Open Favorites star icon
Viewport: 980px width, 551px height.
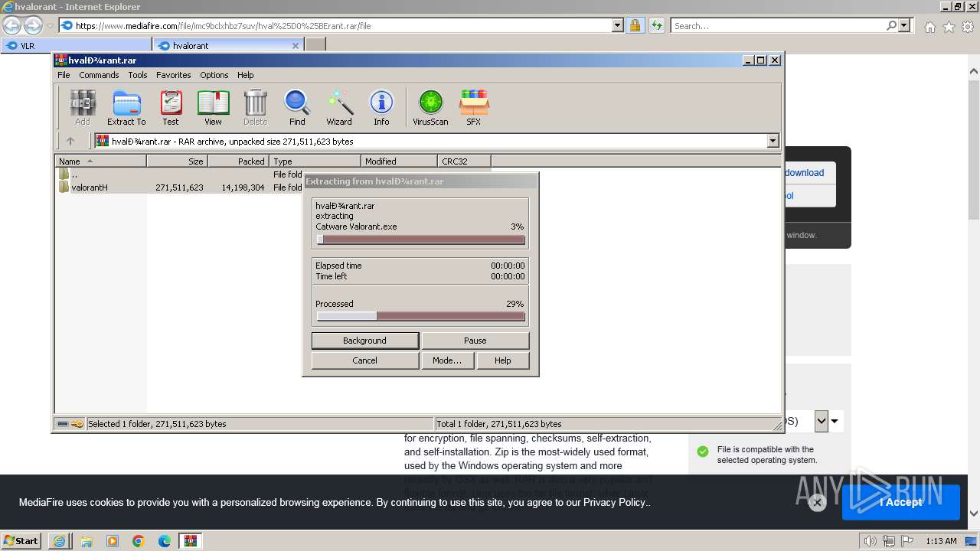pyautogui.click(x=949, y=27)
